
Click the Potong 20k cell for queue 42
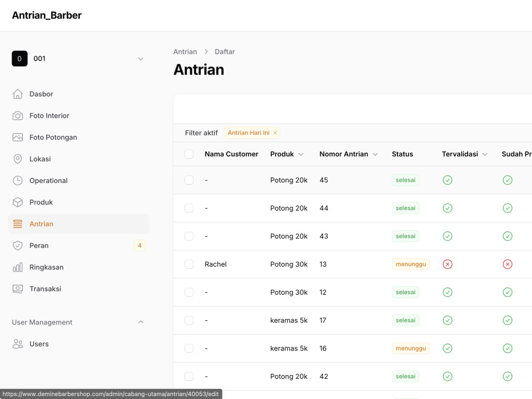pos(289,377)
